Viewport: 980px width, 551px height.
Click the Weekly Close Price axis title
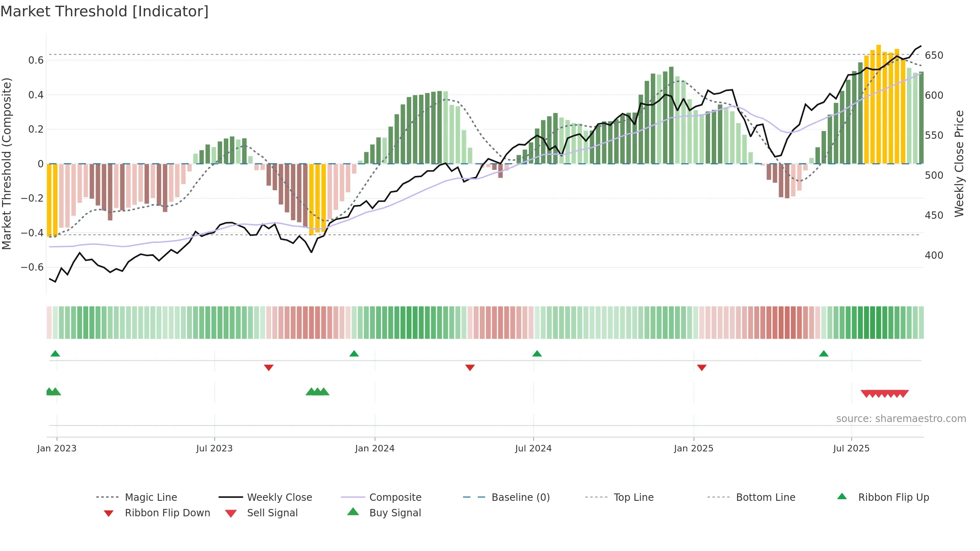959,163
